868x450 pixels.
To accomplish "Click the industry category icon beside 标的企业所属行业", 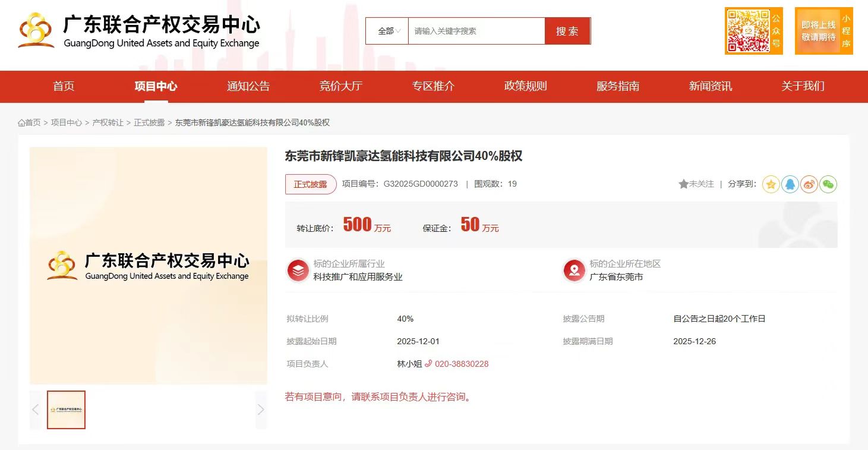I will click(298, 269).
